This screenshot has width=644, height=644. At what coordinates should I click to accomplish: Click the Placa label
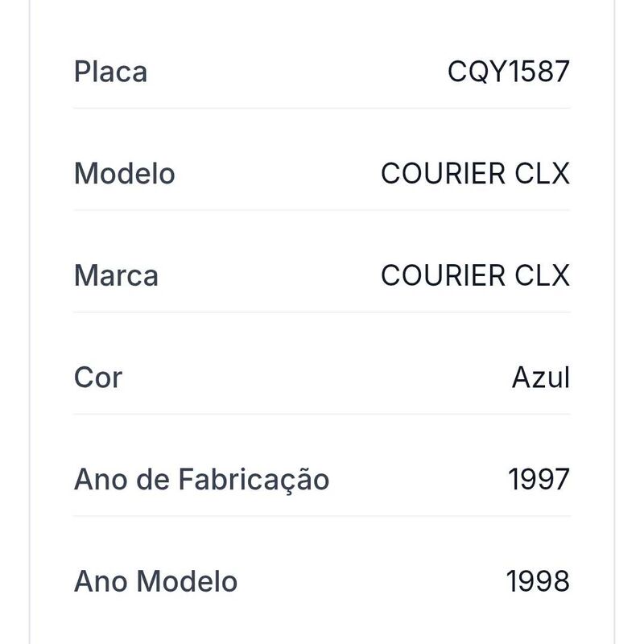[x=110, y=72]
